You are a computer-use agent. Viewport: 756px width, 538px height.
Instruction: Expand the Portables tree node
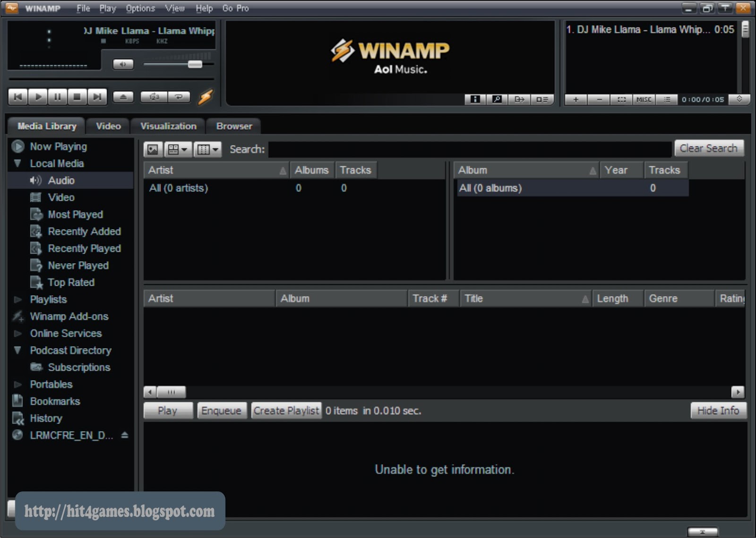(17, 384)
